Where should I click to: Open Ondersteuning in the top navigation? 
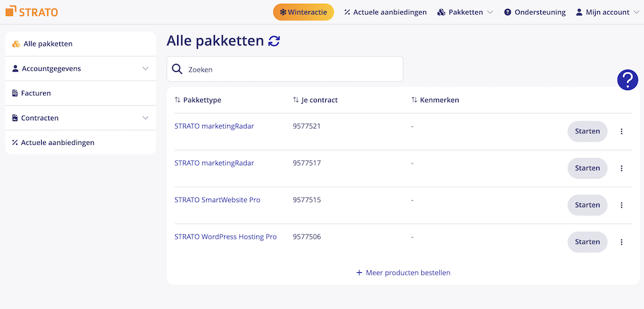tap(535, 12)
